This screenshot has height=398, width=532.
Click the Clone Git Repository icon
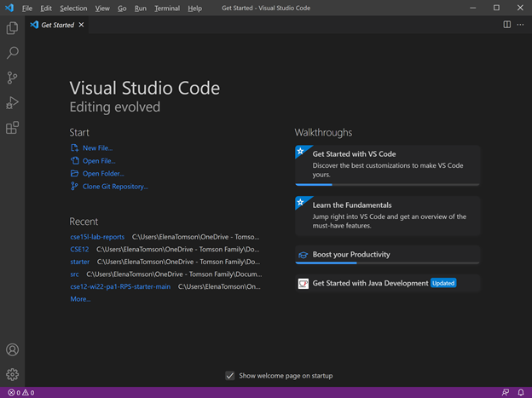[x=74, y=186]
